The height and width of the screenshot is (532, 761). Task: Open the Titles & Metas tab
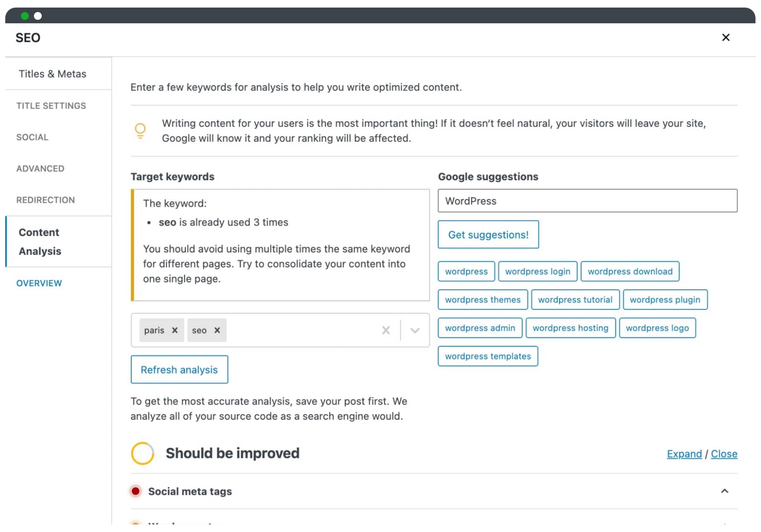coord(52,74)
